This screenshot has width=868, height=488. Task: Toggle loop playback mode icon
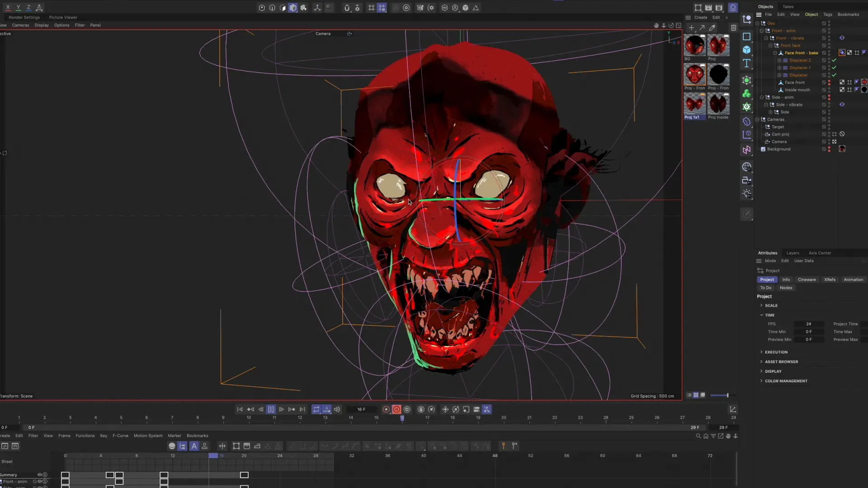point(316,409)
